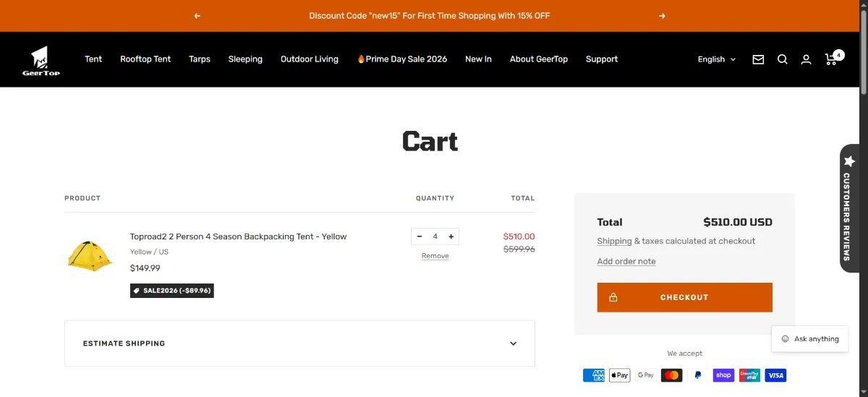This screenshot has width=868, height=397.
Task: Open the newsletter envelope icon
Action: pyautogui.click(x=758, y=59)
